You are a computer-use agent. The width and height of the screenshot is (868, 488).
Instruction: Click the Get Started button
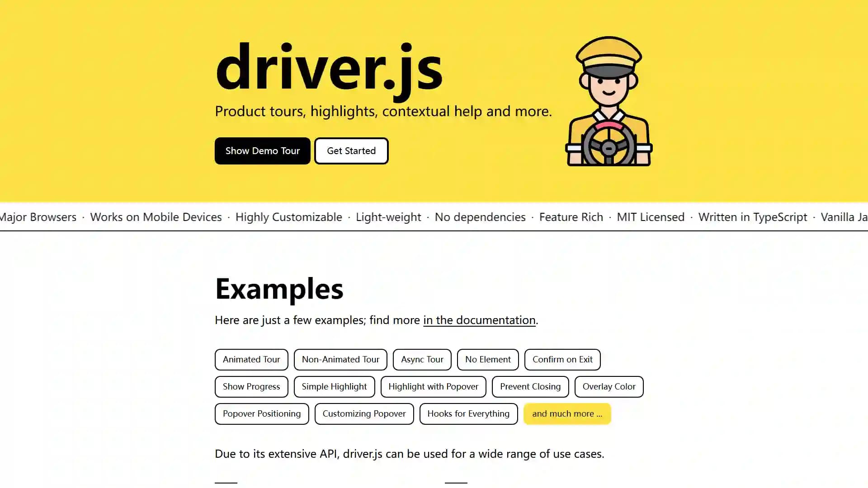pyautogui.click(x=351, y=151)
